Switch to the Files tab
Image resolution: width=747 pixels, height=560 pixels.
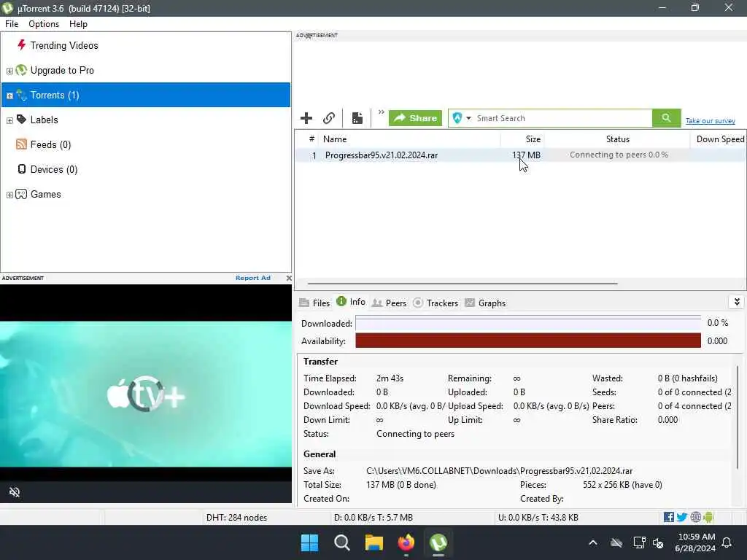[x=314, y=303]
